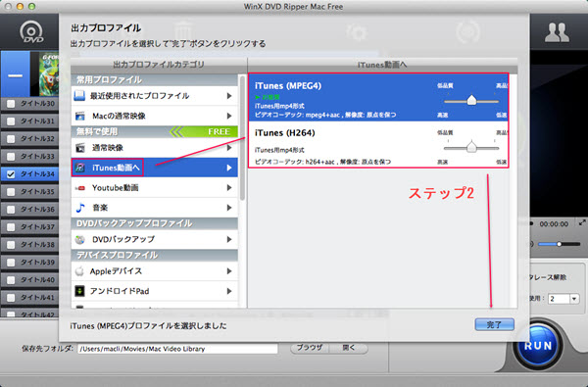588x387 pixels.
Task: Uncheck the タイトル34 checkbox
Action: (11, 174)
